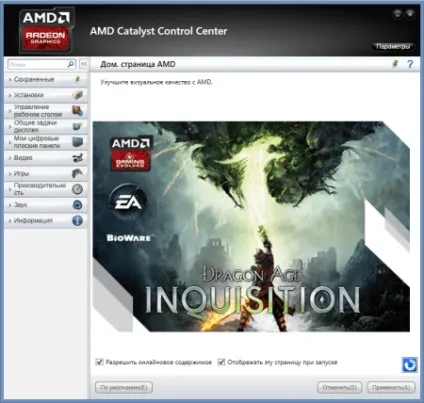
Task: Click the По умолчанию(E) button
Action: tap(124, 387)
